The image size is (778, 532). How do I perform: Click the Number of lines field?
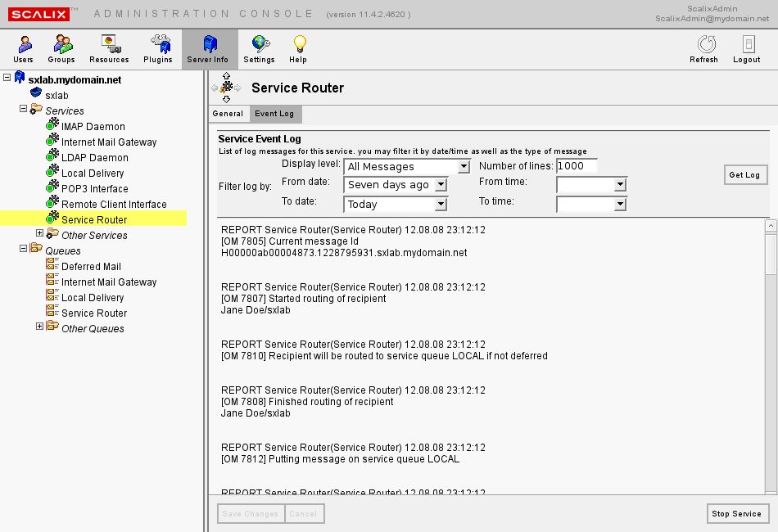click(577, 166)
